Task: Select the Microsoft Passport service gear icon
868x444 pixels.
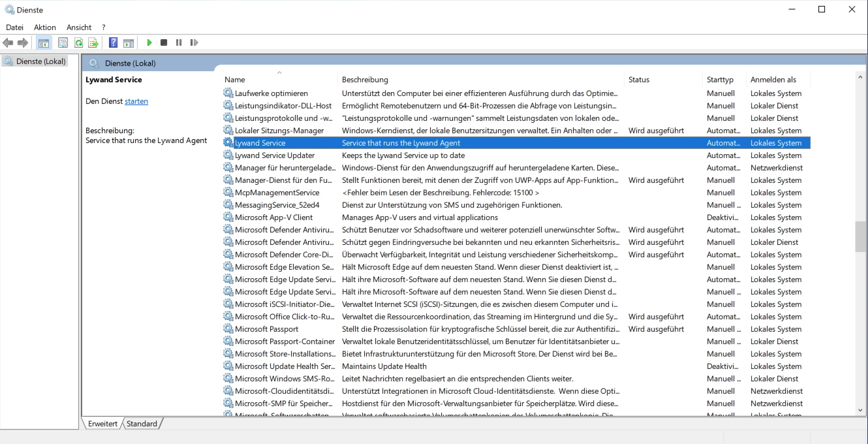Action: [x=228, y=329]
